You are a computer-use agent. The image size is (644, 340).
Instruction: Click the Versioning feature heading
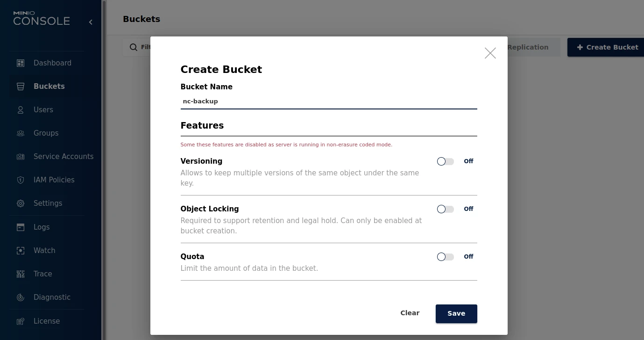pos(201,161)
